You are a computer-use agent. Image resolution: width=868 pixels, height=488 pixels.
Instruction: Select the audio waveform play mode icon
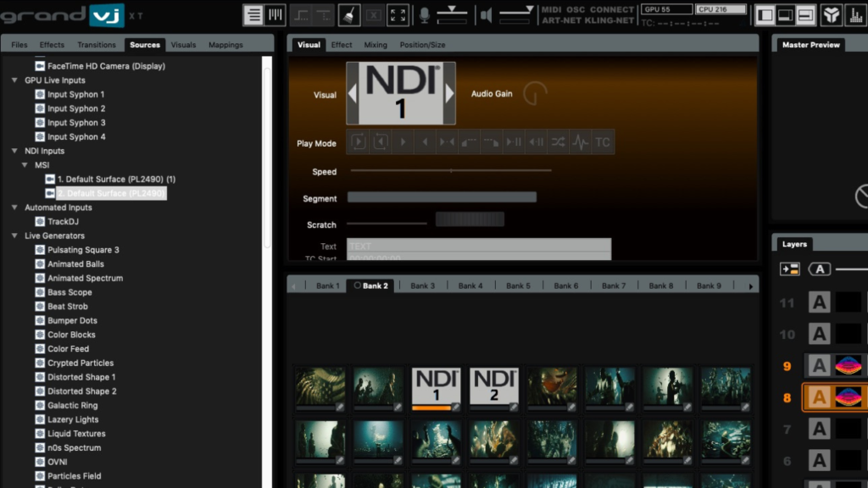tap(580, 142)
